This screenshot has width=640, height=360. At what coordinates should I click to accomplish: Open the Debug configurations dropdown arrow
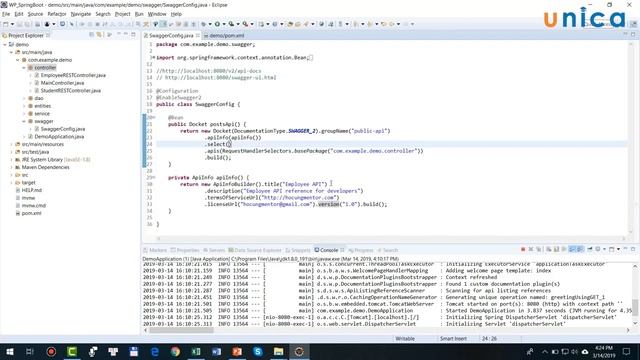coord(210,24)
